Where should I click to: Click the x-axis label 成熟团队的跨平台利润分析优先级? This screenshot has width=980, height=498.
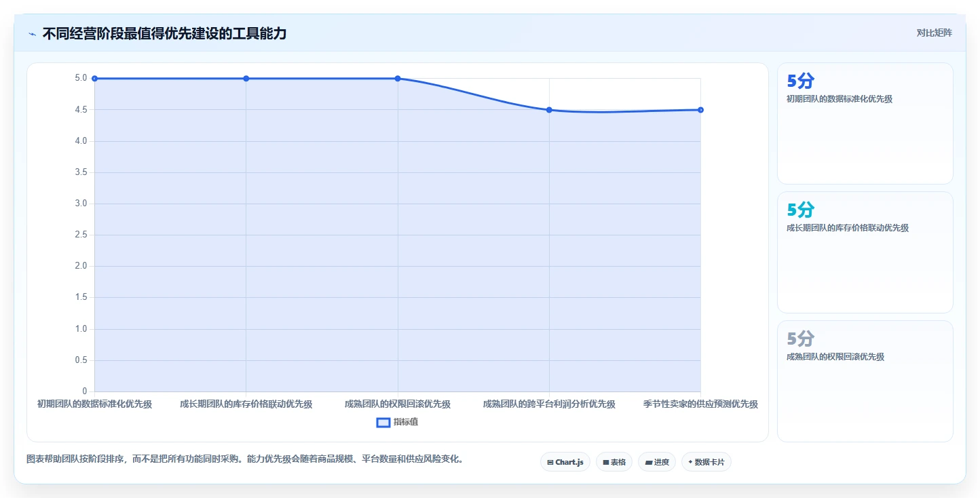(x=549, y=404)
